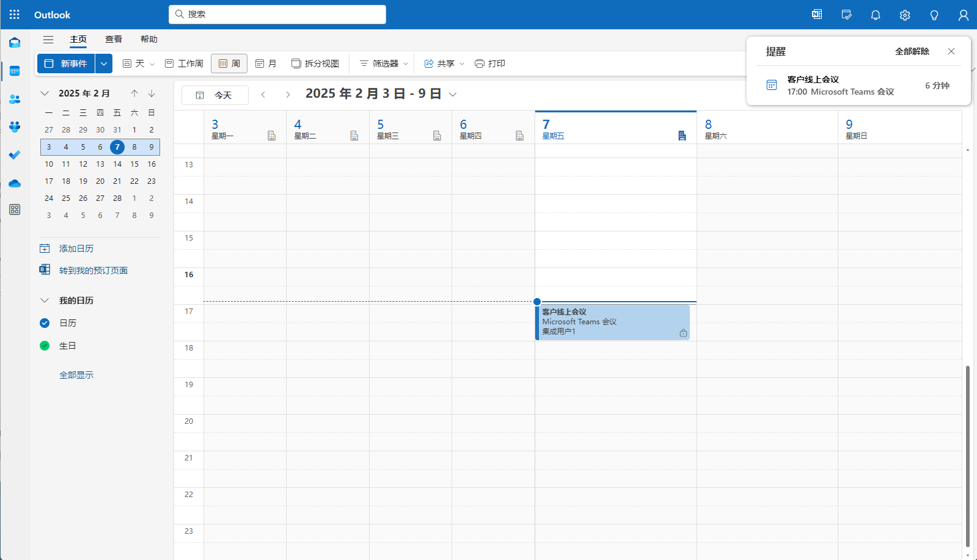Click the building icon on Monday 3 header
This screenshot has height=560, width=977.
pyautogui.click(x=271, y=136)
